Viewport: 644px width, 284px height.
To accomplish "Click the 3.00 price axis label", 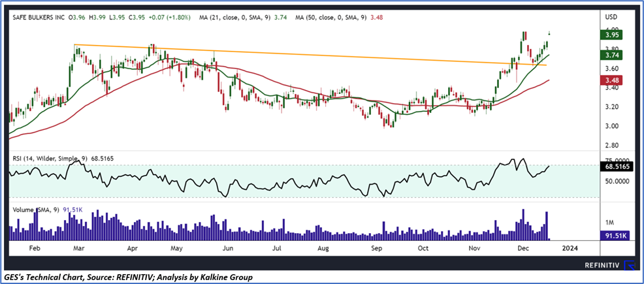I will (611, 127).
